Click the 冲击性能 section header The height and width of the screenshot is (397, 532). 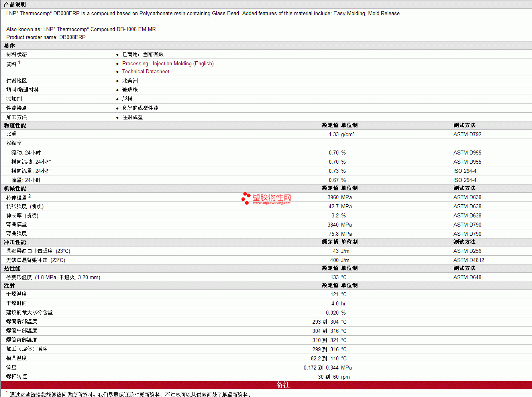[x=15, y=243]
